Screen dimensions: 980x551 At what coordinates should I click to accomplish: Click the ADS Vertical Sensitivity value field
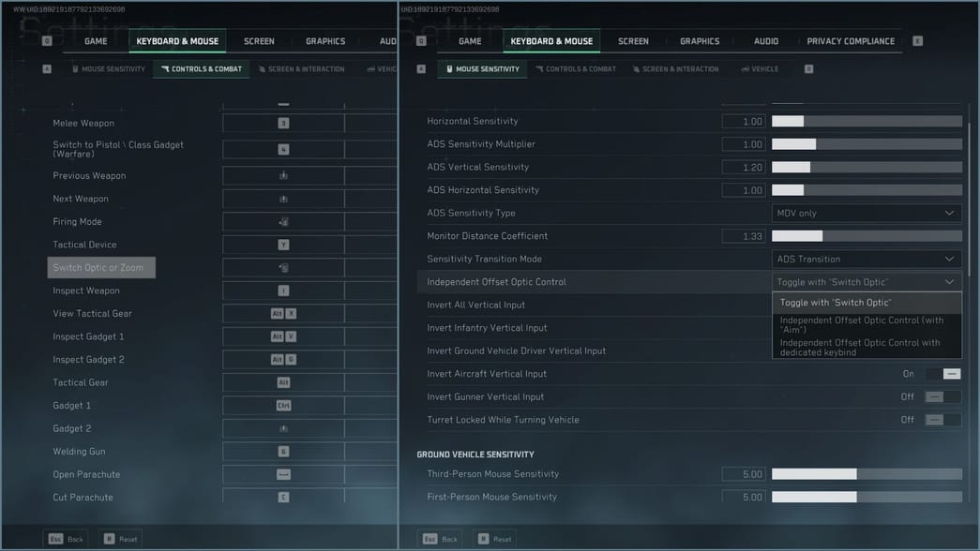point(744,167)
